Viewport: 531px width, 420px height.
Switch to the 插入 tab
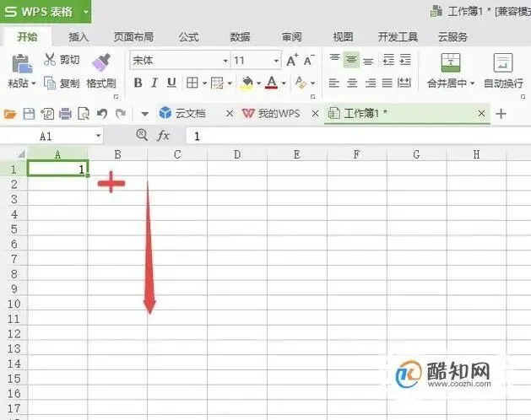point(79,36)
